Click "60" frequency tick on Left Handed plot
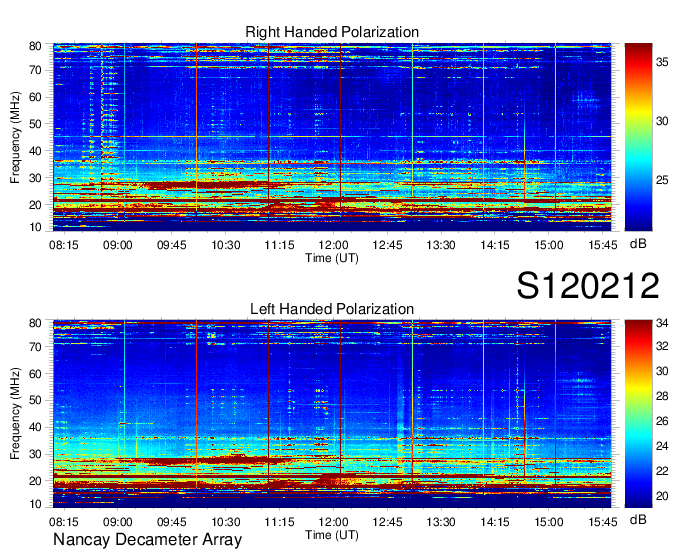 [x=35, y=374]
